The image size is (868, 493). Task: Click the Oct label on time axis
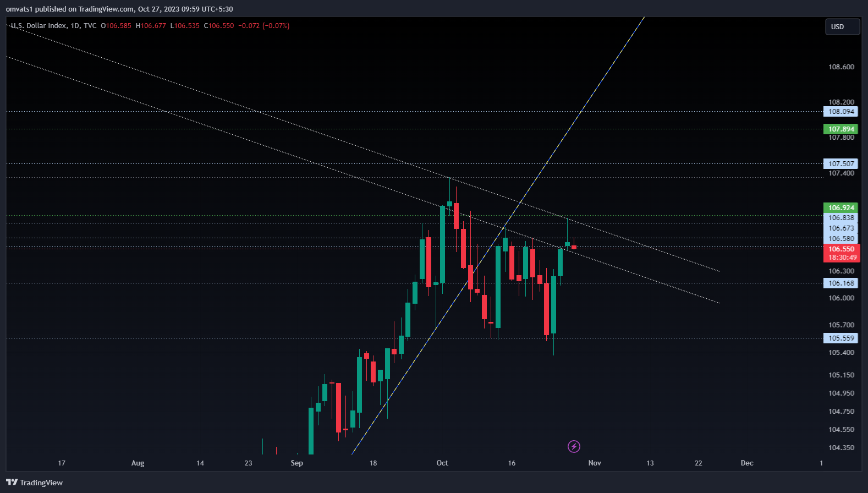(x=442, y=463)
